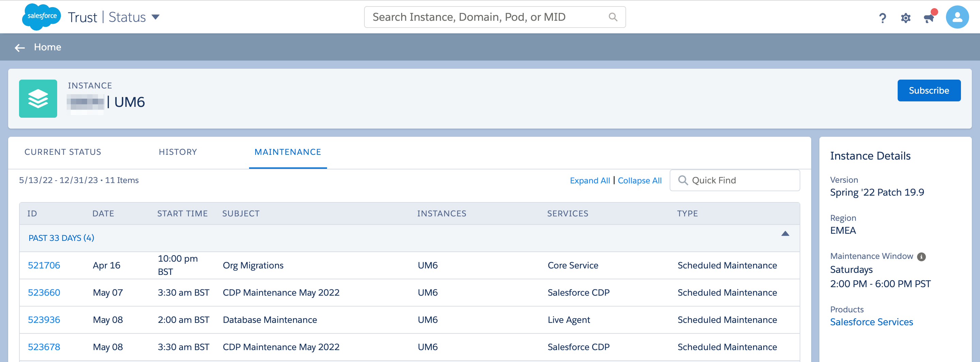This screenshot has height=362, width=980.
Task: Click the search magnifier icon
Action: [612, 17]
